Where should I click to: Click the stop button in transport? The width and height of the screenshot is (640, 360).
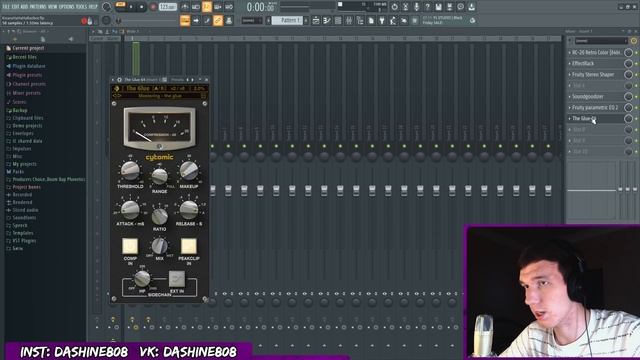pyautogui.click(x=141, y=7)
